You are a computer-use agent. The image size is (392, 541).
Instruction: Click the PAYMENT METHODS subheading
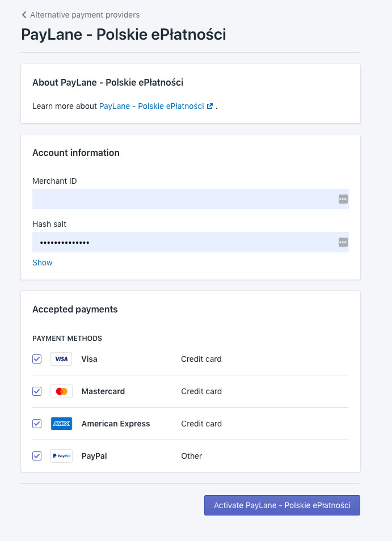(x=68, y=339)
